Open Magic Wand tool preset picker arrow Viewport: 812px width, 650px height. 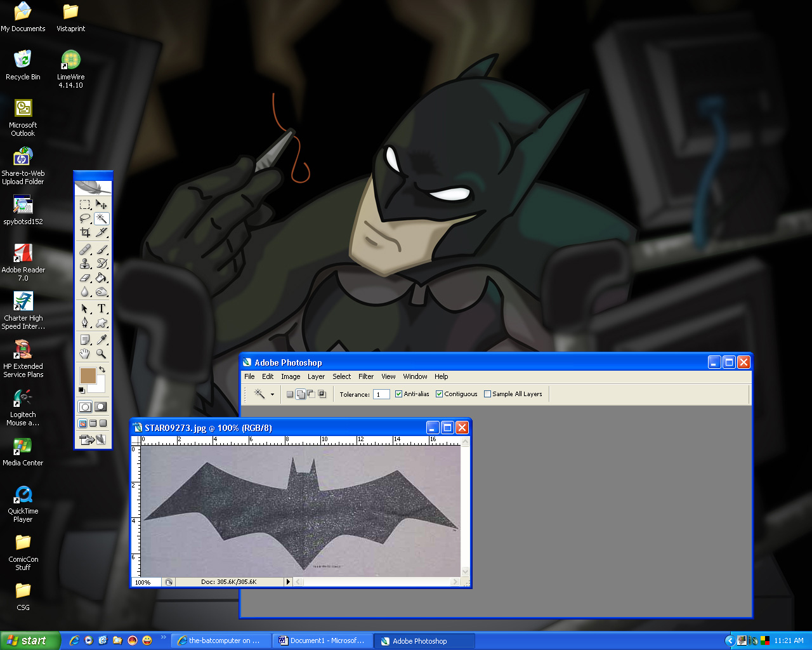[x=272, y=394]
